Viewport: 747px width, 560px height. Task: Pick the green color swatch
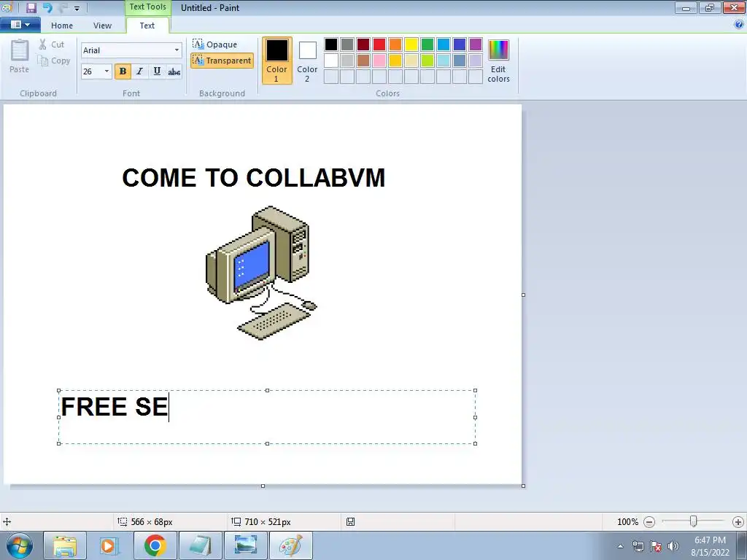427,44
